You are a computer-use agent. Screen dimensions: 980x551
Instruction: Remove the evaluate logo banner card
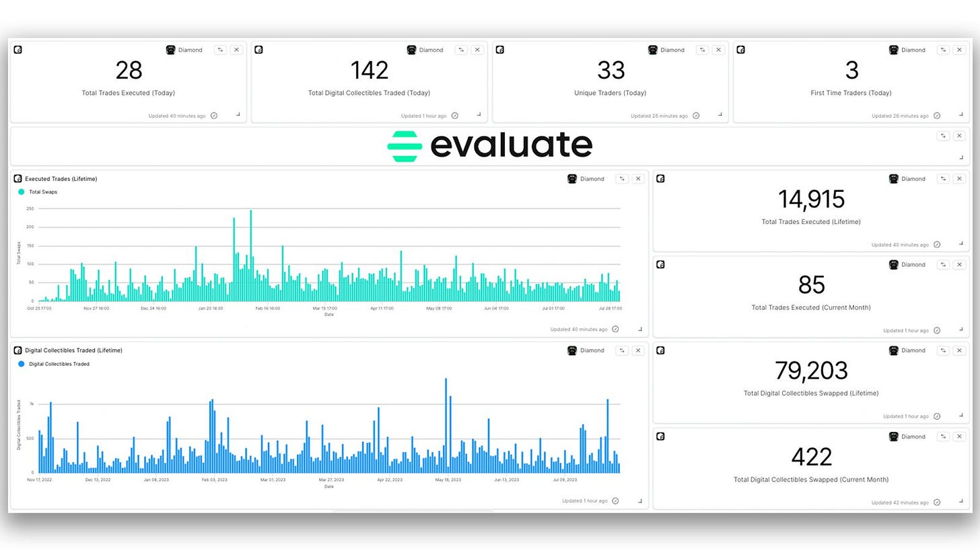(x=960, y=136)
